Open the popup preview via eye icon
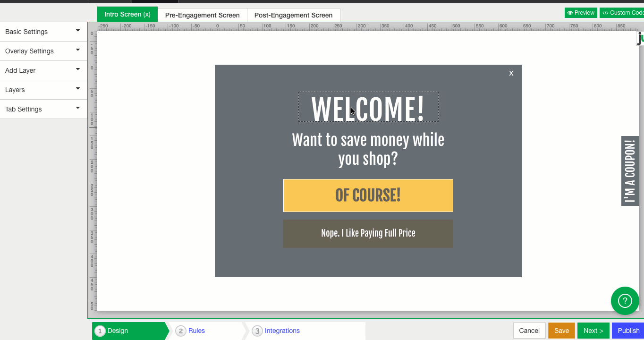 tap(580, 12)
